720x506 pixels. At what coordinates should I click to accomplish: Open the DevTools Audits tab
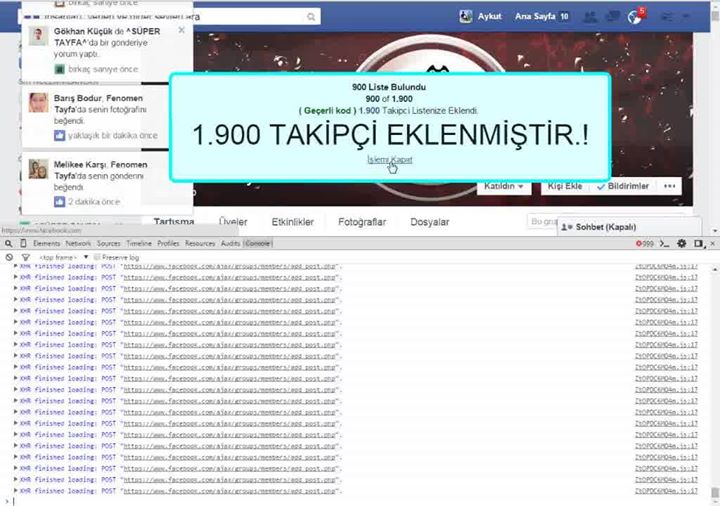click(230, 243)
